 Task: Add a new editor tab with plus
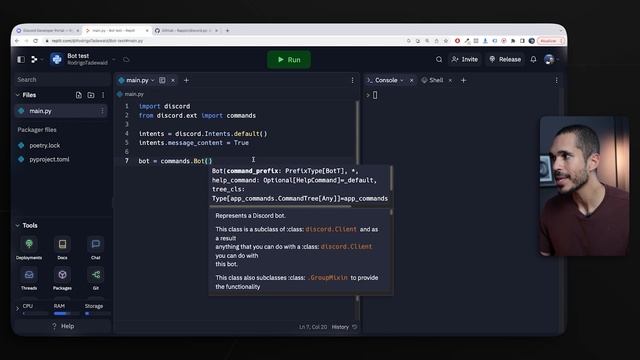186,80
